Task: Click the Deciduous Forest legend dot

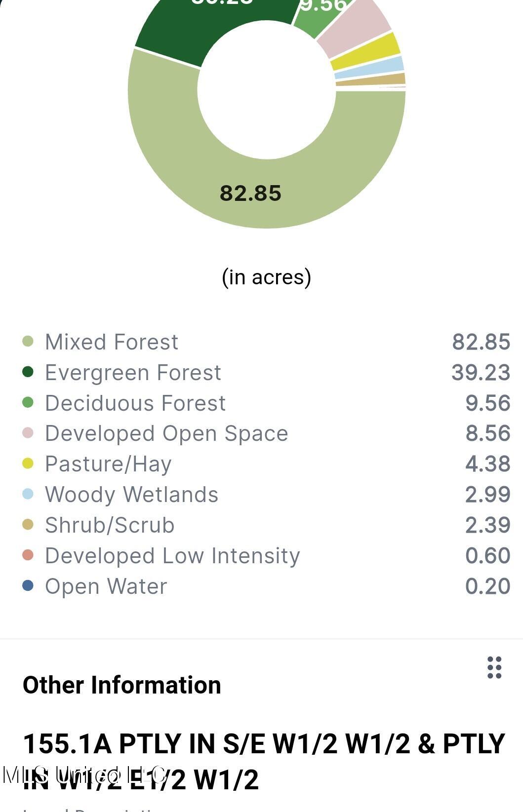Action: click(x=28, y=402)
